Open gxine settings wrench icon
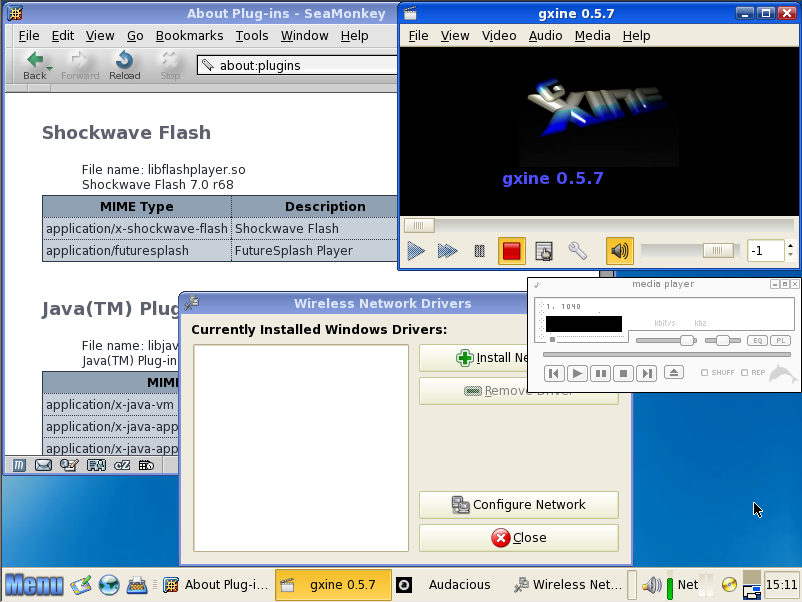The height and width of the screenshot is (602, 802). tap(577, 251)
